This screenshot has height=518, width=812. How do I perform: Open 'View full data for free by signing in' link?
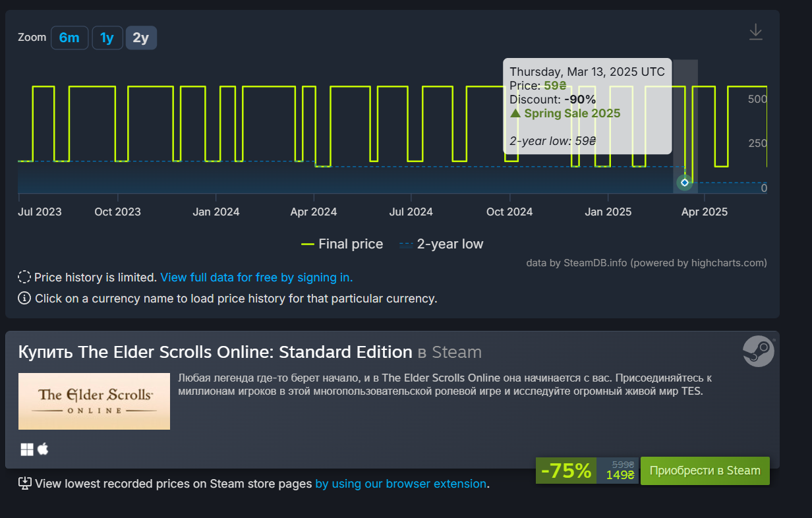[x=256, y=277]
